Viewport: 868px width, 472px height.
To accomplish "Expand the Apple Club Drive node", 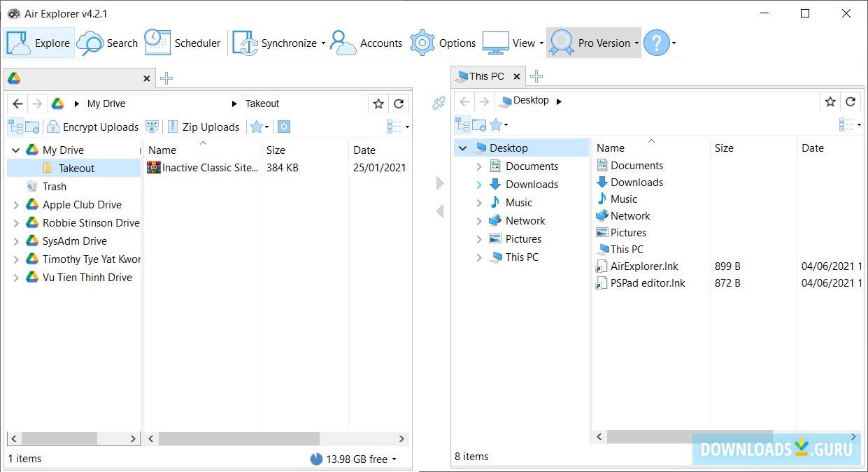I will coord(16,205).
